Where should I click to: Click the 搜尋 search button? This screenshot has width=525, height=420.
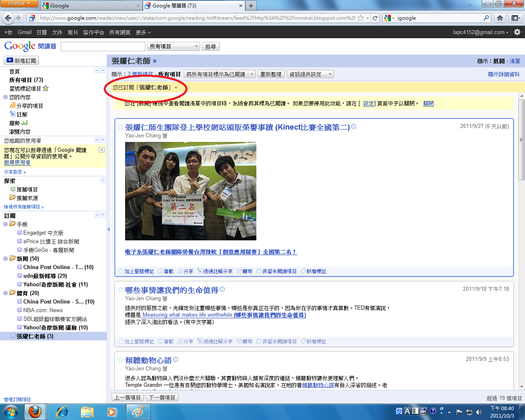[x=210, y=46]
